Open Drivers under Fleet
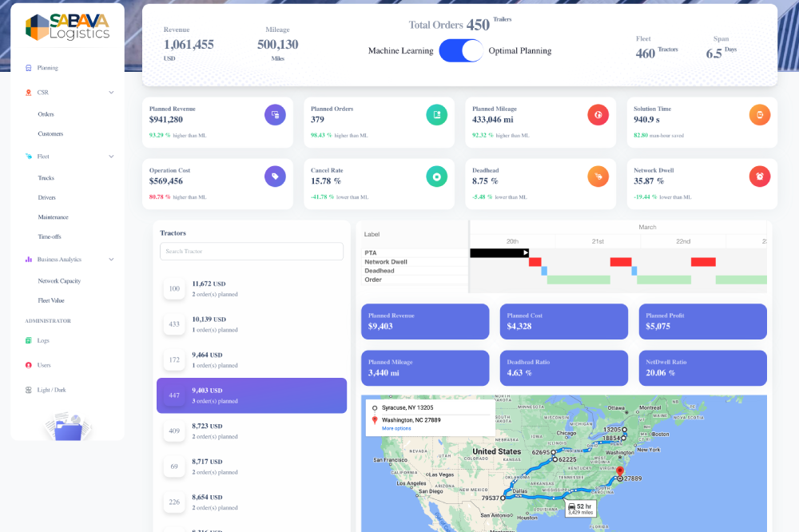The width and height of the screenshot is (799, 532). pos(47,198)
